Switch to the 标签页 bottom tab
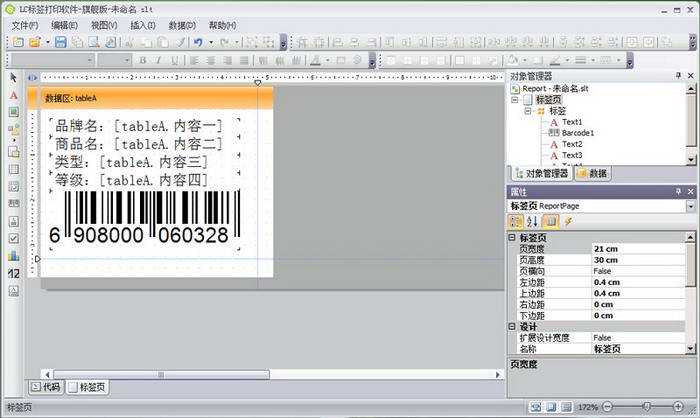700x418 pixels. pos(88,387)
